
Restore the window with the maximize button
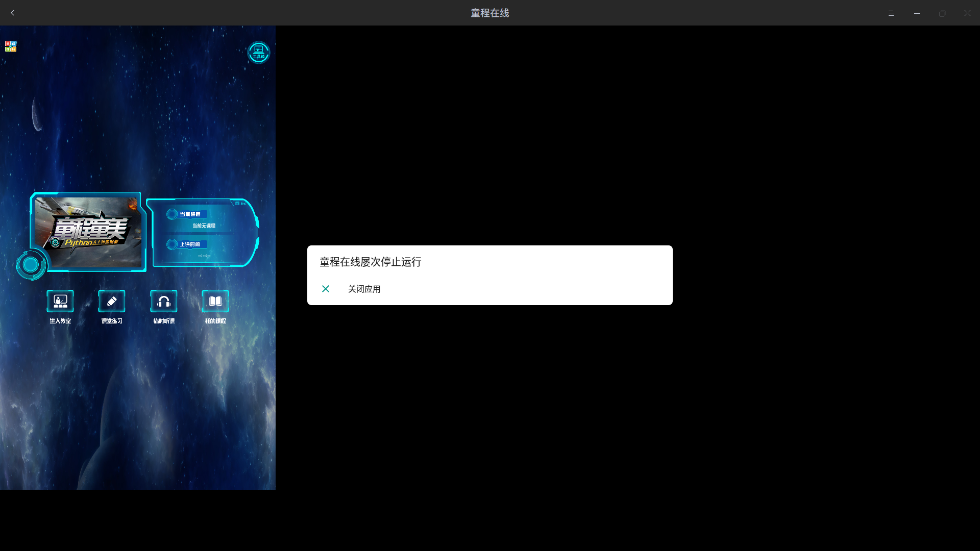click(943, 13)
